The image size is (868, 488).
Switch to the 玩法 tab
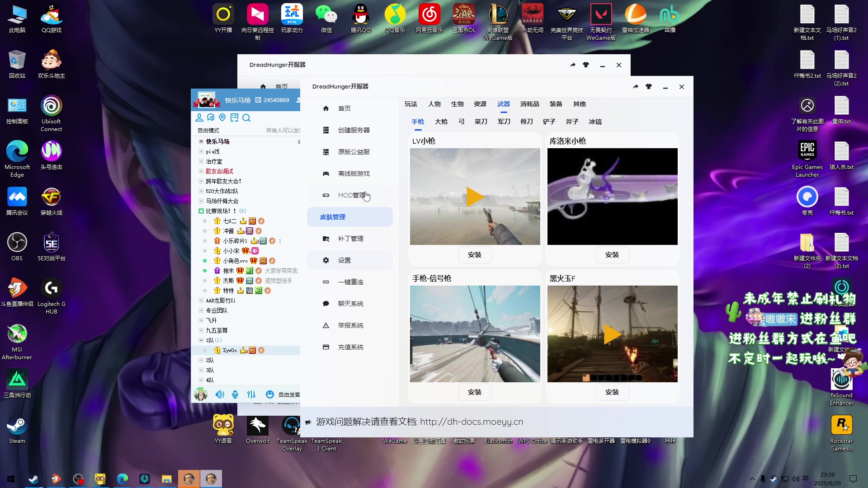click(x=410, y=104)
